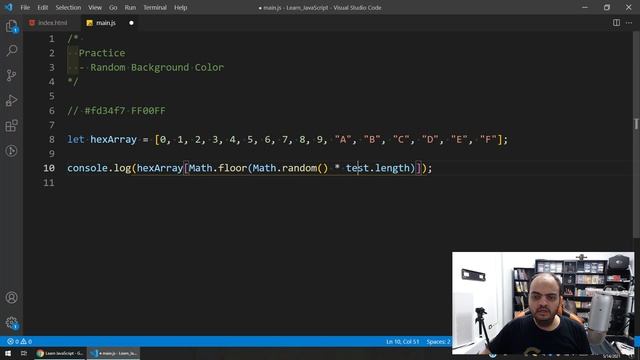
Task: Click line number 8 in gutter
Action: [x=51, y=140]
